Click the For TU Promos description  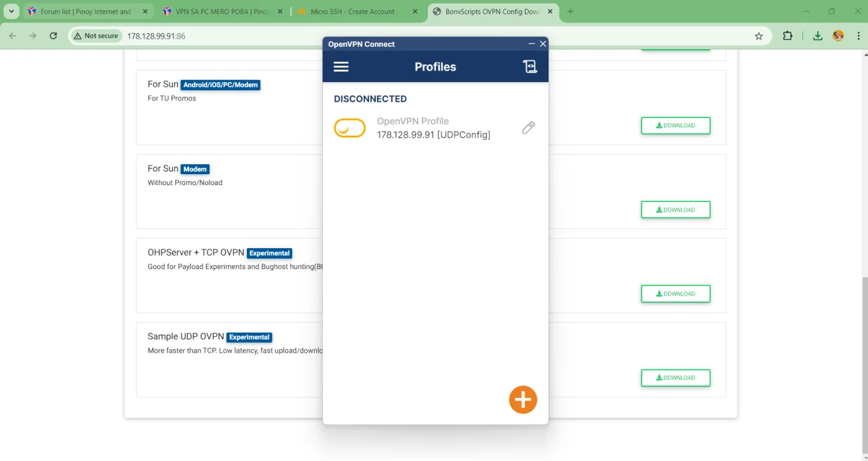pyautogui.click(x=172, y=98)
